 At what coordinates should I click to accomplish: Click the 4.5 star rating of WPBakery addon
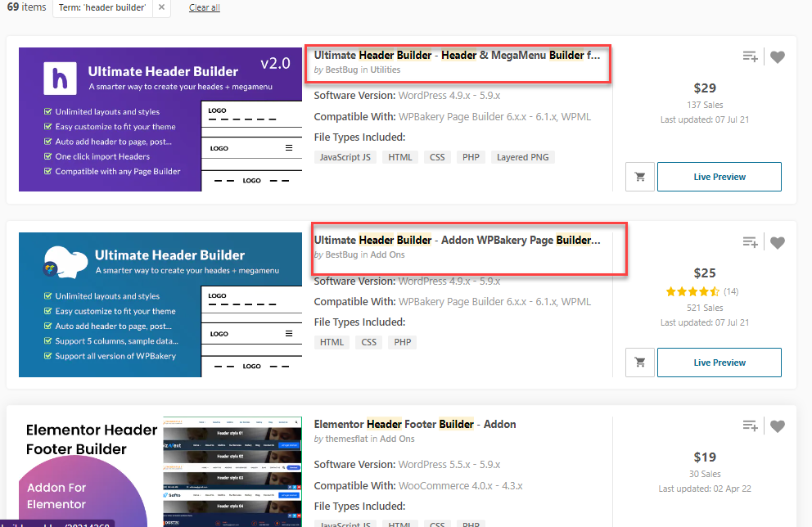coord(692,291)
